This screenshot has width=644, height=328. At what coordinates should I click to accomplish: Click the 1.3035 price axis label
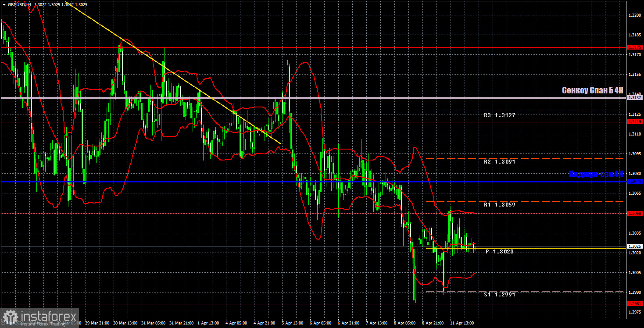pyautogui.click(x=635, y=233)
